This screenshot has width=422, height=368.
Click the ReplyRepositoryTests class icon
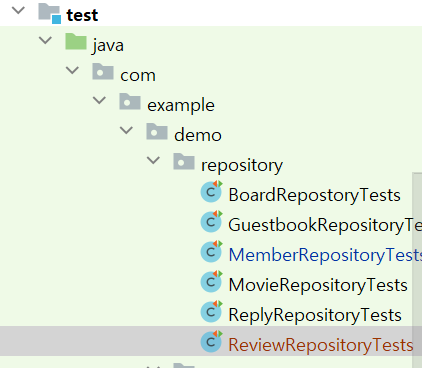[x=212, y=312]
